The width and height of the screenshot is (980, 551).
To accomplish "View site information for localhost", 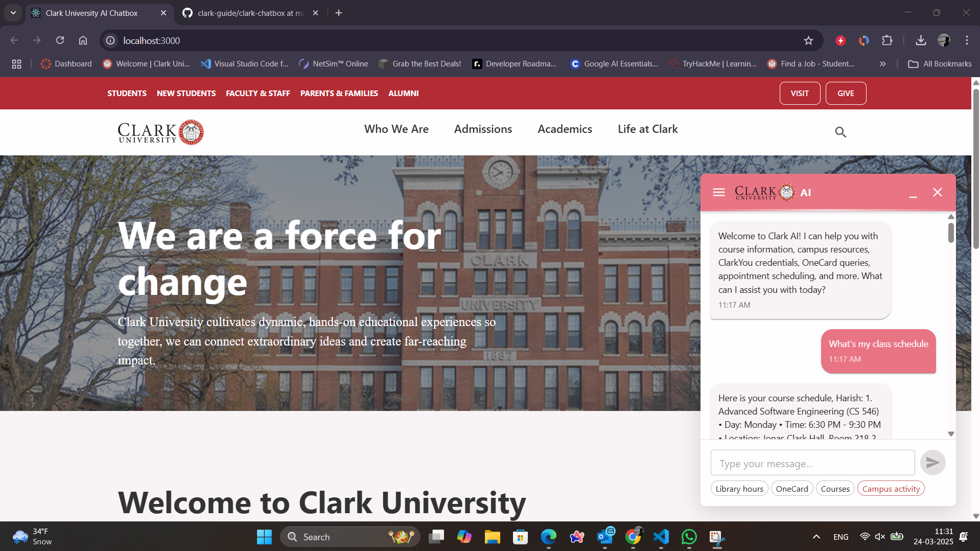I will [110, 40].
